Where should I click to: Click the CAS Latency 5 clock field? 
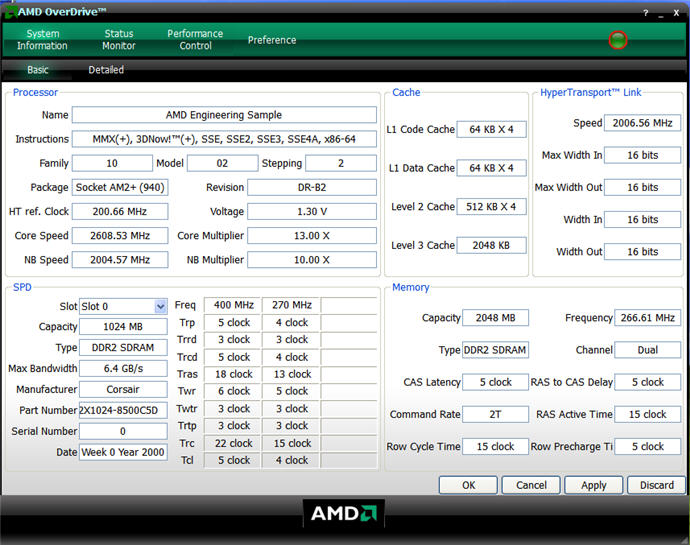click(x=495, y=382)
